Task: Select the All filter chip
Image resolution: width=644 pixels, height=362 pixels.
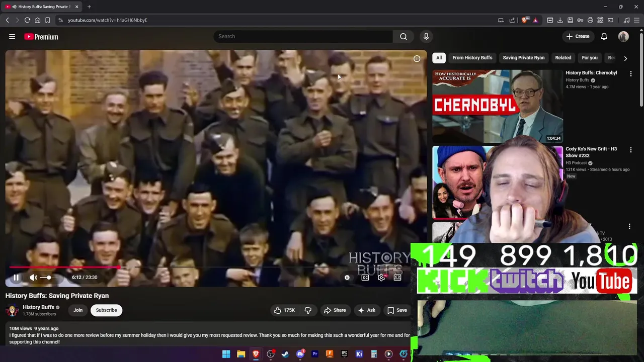Action: click(439, 58)
